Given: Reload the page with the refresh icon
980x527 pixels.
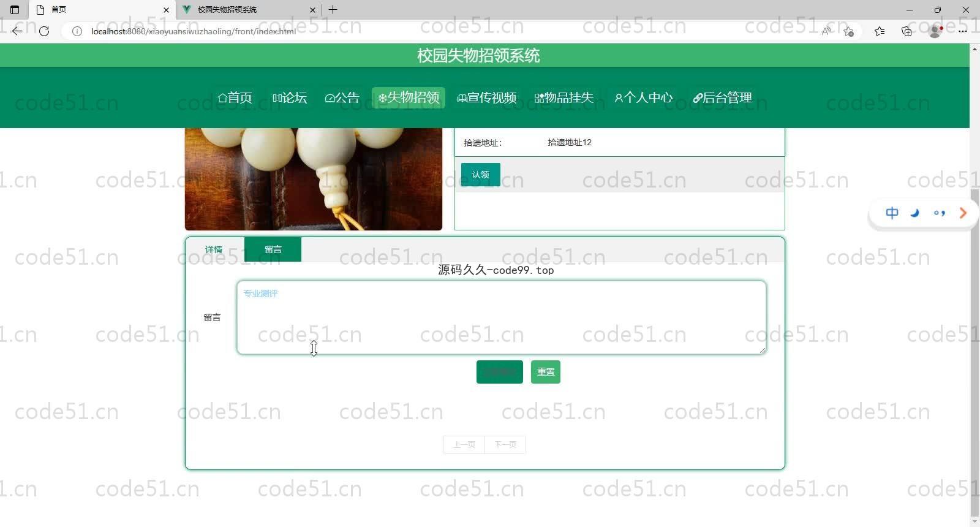Looking at the screenshot, I should [44, 31].
